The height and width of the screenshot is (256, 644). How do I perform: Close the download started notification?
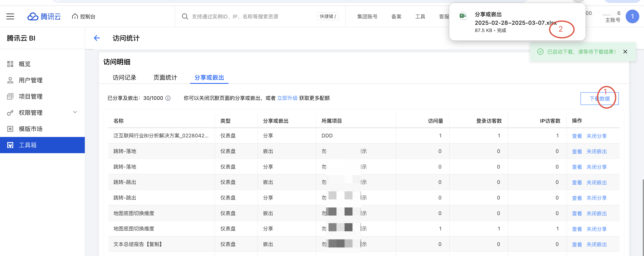625,52
